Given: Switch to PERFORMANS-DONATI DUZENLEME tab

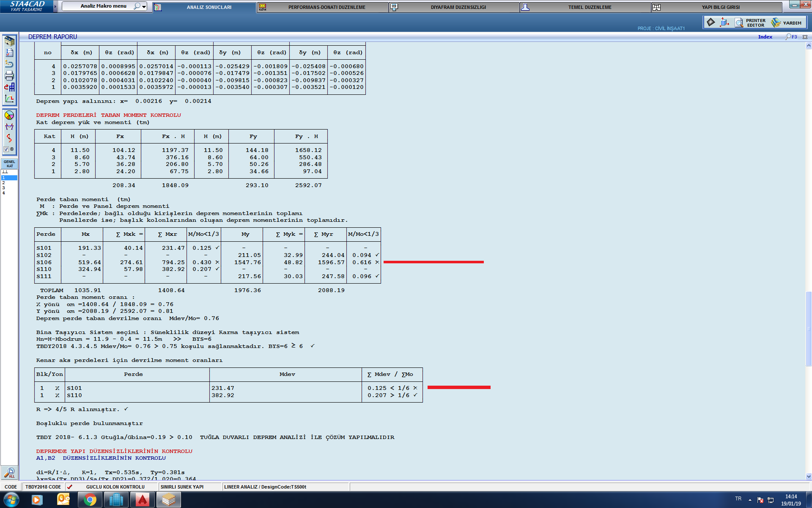Looking at the screenshot, I should pos(326,7).
